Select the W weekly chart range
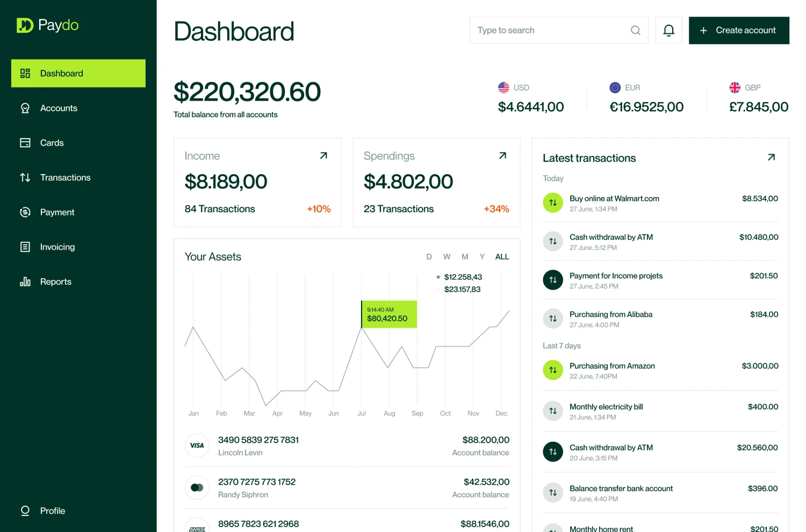Viewport: 806px width, 532px height. 447,257
